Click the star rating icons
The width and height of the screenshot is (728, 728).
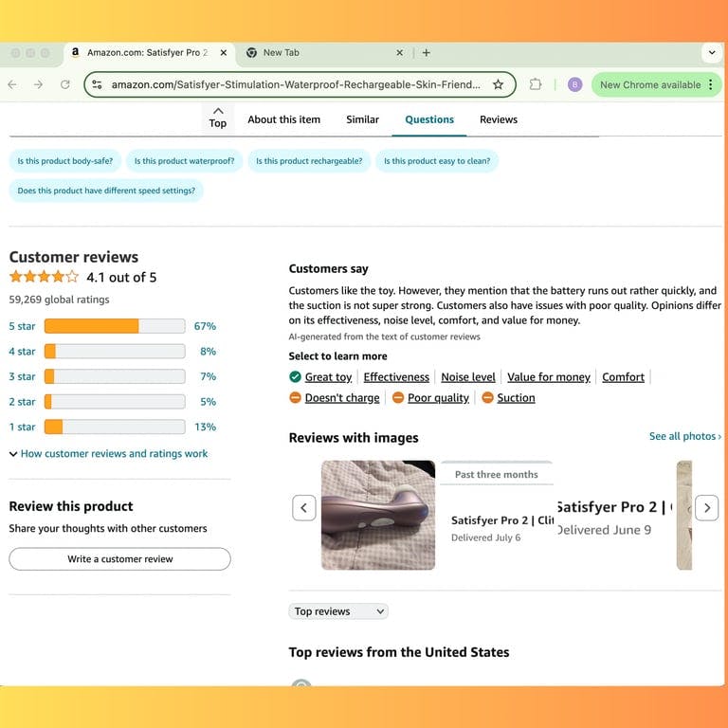pos(45,277)
